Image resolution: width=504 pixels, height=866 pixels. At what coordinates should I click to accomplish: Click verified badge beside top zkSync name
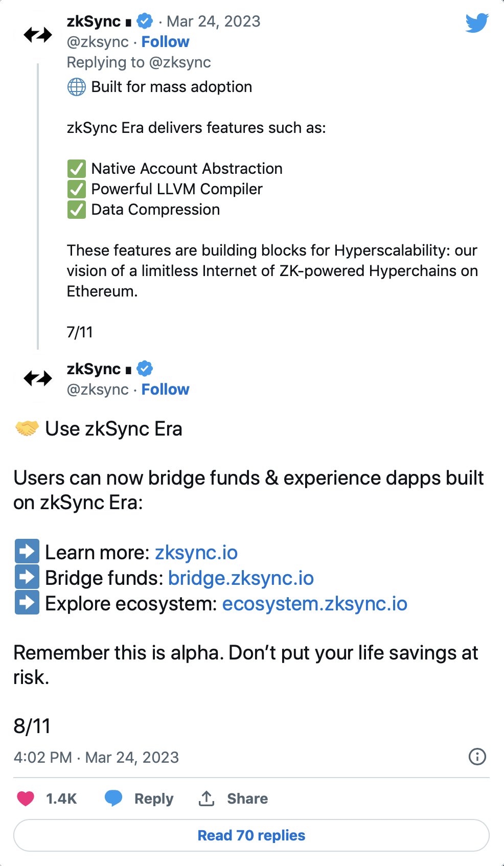pos(145,21)
